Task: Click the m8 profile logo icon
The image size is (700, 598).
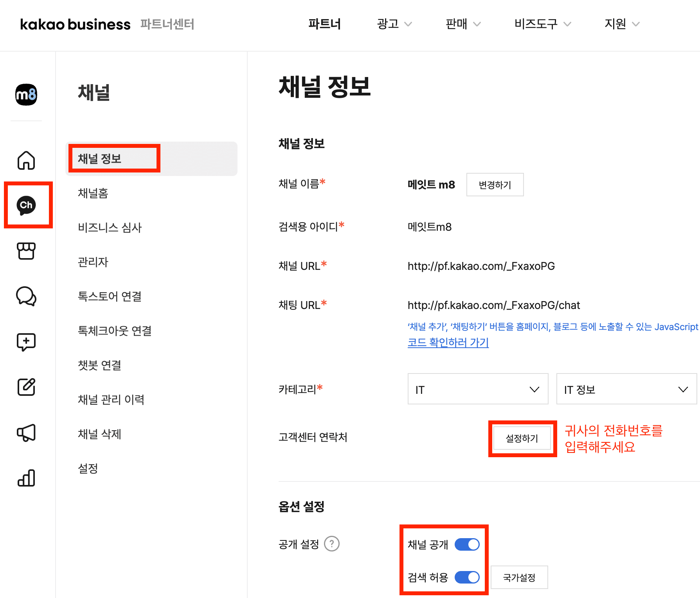Action: pyautogui.click(x=26, y=95)
